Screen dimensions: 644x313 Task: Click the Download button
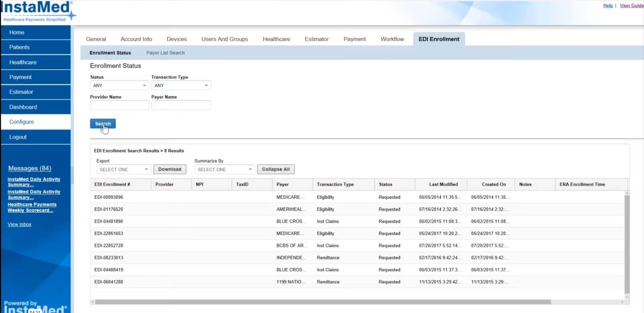[170, 169]
